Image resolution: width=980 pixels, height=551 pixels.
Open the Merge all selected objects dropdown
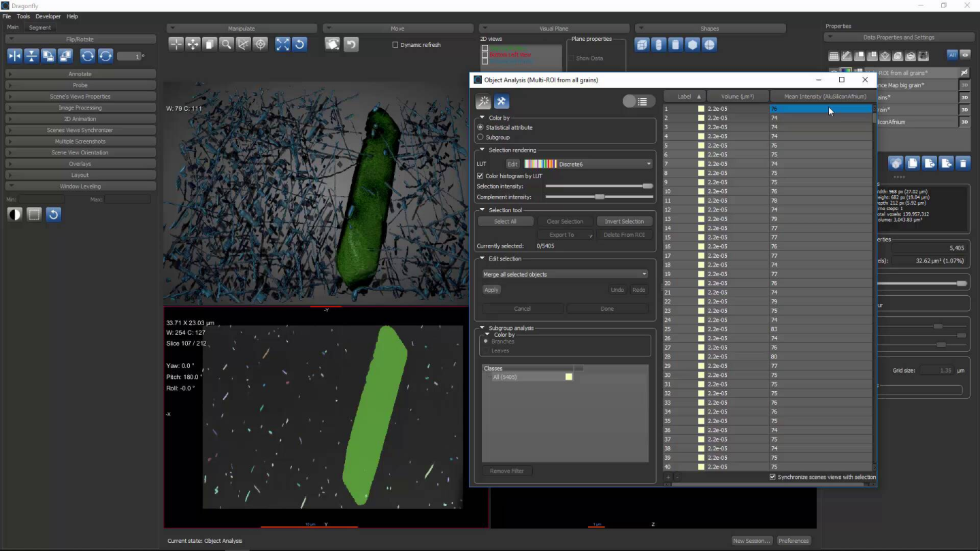(564, 274)
